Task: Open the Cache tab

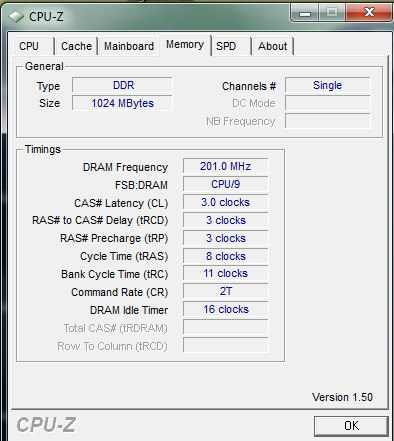Action: tap(76, 46)
